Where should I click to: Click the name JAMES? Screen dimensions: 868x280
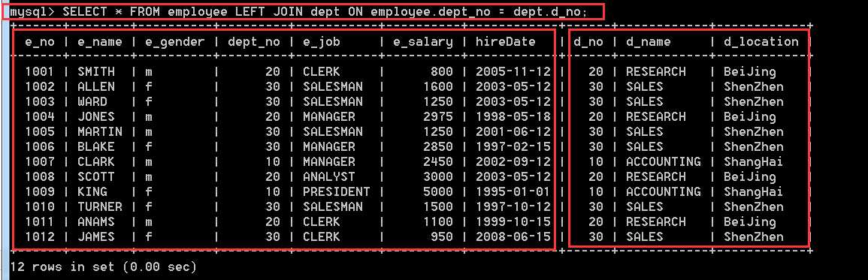pos(96,237)
